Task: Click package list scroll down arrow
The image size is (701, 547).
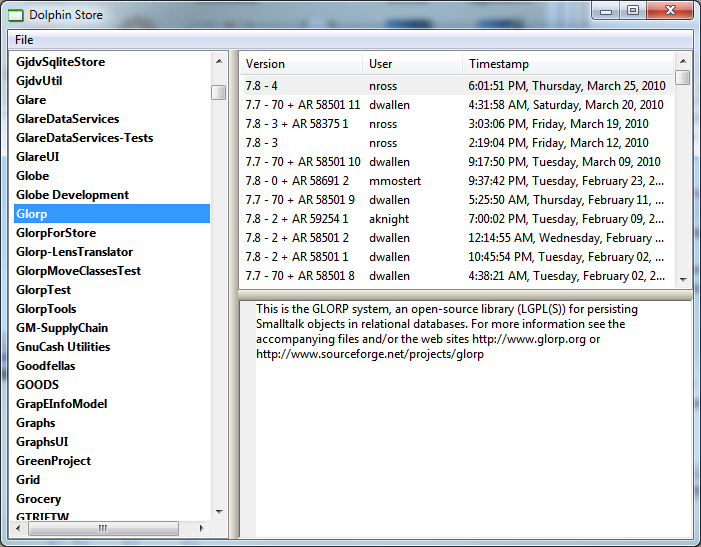Action: coord(219,512)
